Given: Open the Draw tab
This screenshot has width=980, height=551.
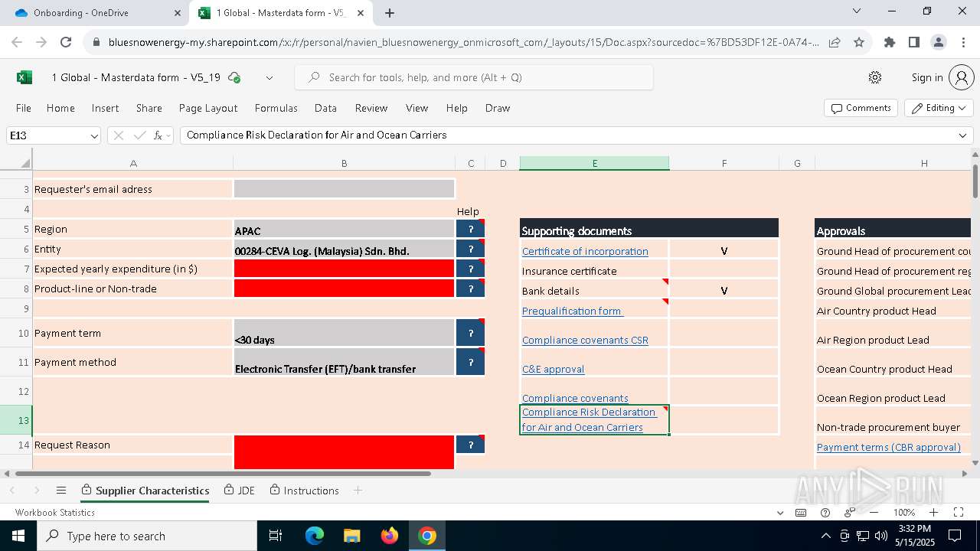Looking at the screenshot, I should (498, 108).
